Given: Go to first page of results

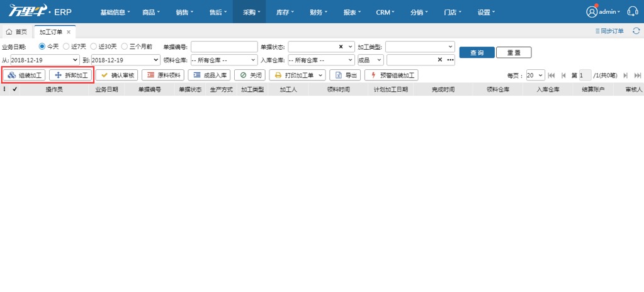Looking at the screenshot, I should click(x=551, y=76).
